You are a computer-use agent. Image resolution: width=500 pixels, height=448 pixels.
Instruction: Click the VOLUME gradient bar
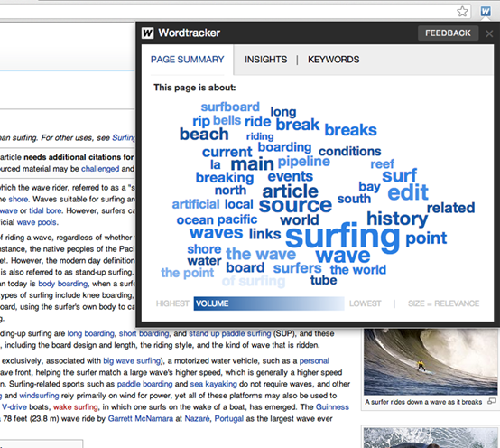(x=269, y=303)
